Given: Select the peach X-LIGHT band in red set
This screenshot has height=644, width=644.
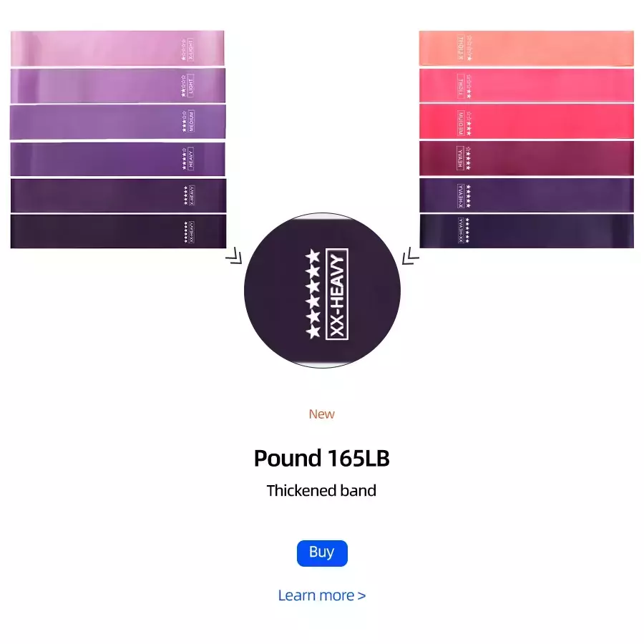Looking at the screenshot, I should coord(526,48).
